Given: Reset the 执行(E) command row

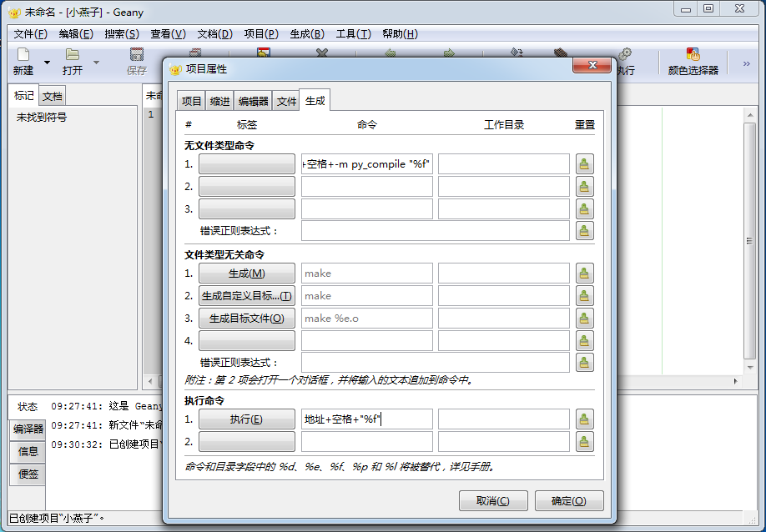Looking at the screenshot, I should click(584, 419).
